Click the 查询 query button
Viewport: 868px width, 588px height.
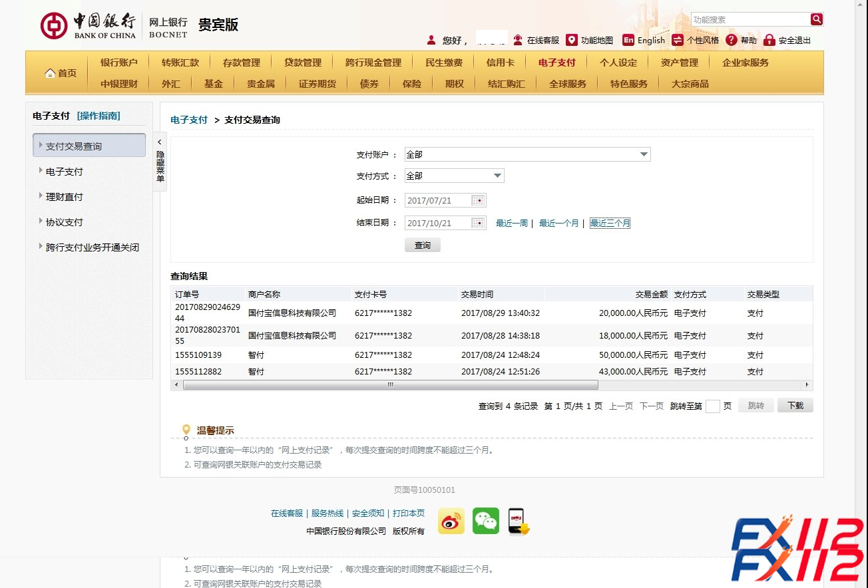[422, 245]
